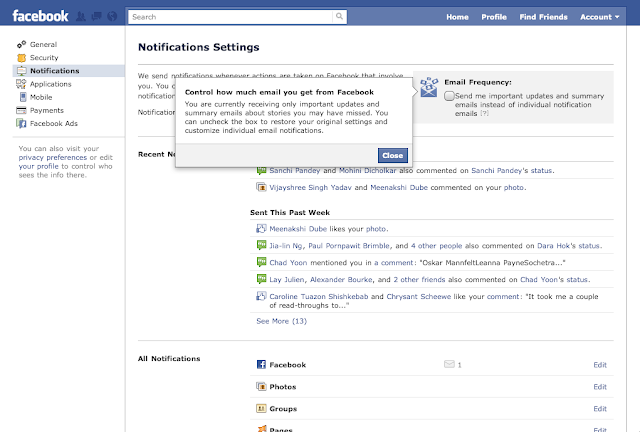The height and width of the screenshot is (432, 640).
Task: Click comment icon beside Jia-lin Ng notification
Action: tap(261, 245)
